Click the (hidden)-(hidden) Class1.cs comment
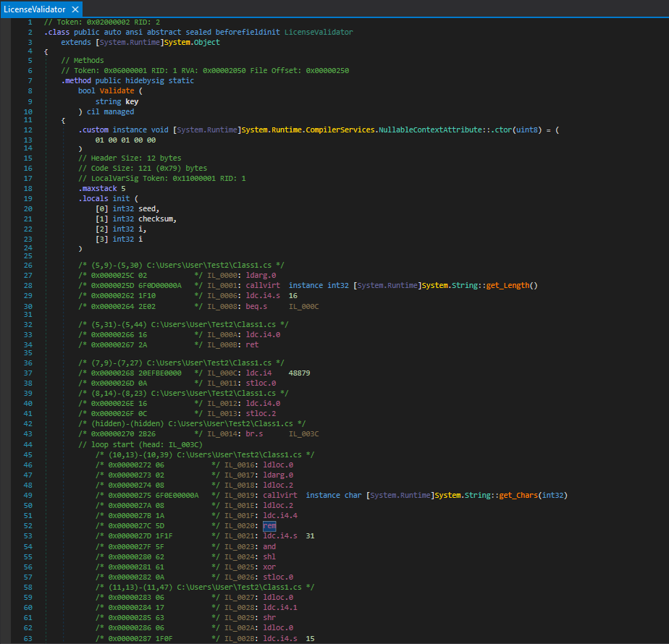 (192, 423)
